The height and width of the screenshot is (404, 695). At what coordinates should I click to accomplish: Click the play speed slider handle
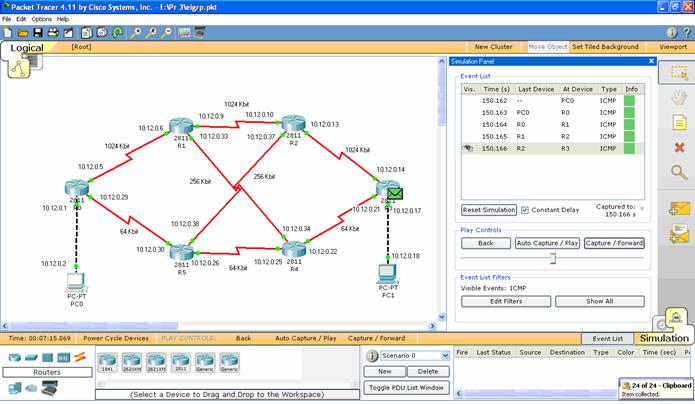tap(551, 258)
